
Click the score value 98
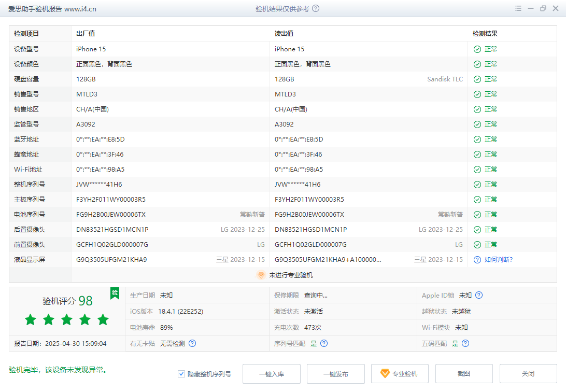[86, 301]
